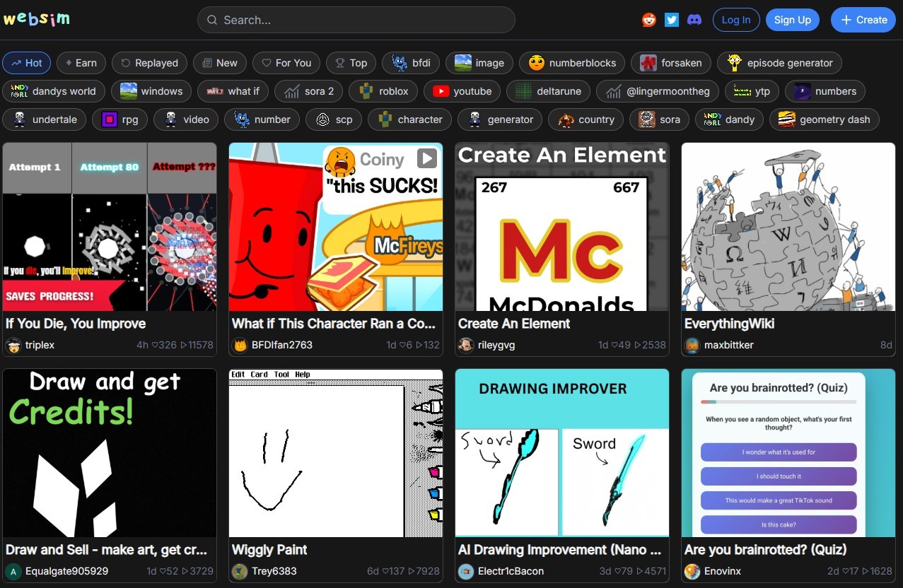Open the EverythingWiki thumbnail
903x588 pixels.
[x=788, y=227]
